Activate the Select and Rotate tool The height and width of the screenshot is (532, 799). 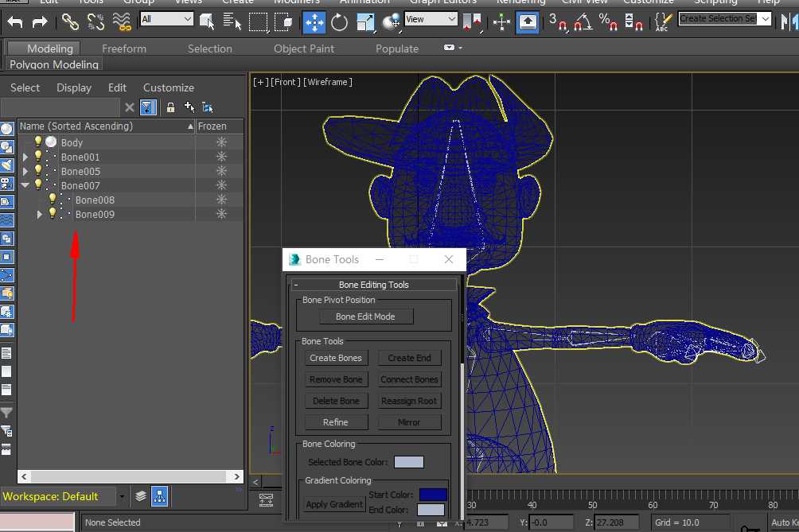click(x=339, y=22)
